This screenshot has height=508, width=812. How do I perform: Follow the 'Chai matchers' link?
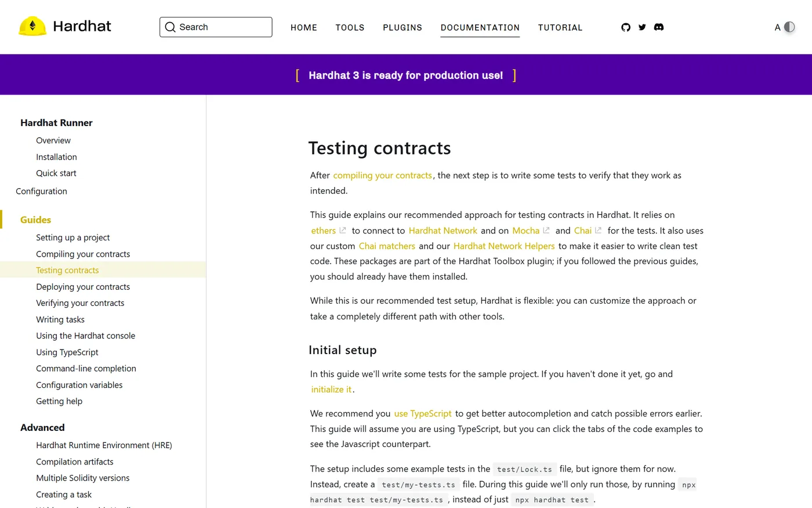tap(387, 246)
